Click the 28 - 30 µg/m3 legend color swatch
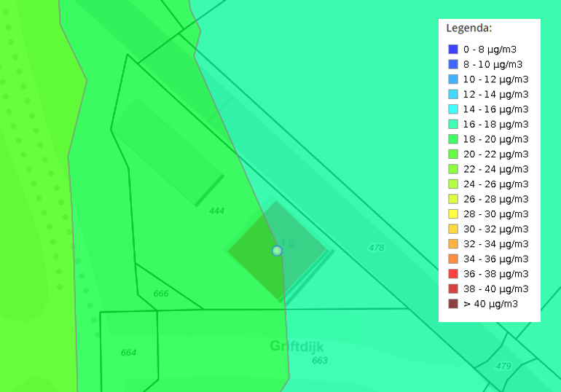The height and width of the screenshot is (392, 561). [x=453, y=214]
